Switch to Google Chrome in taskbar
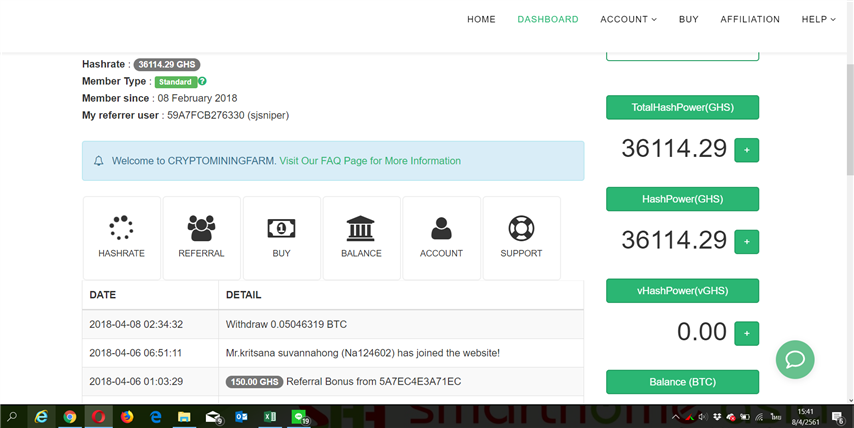 pyautogui.click(x=70, y=417)
